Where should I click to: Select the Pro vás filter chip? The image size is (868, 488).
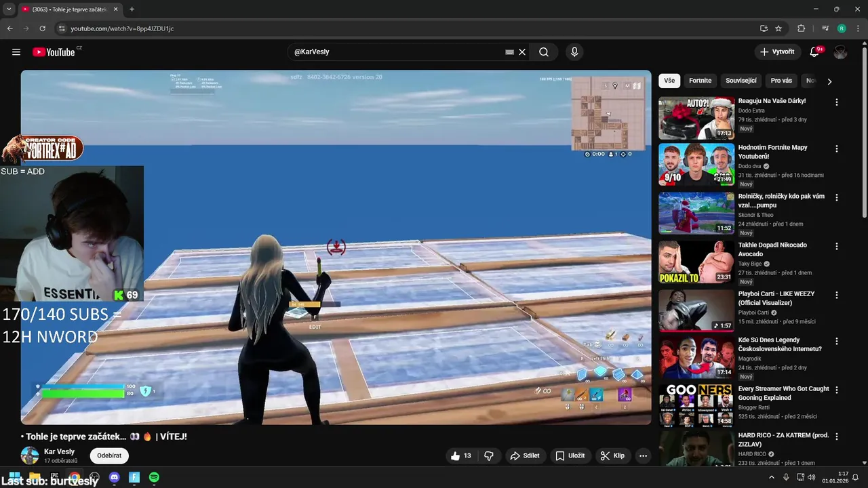(781, 81)
